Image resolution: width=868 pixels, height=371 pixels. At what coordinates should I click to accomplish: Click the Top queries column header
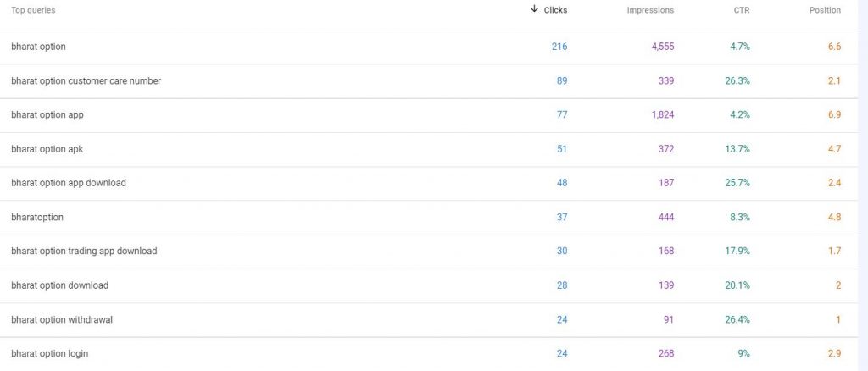click(x=33, y=10)
